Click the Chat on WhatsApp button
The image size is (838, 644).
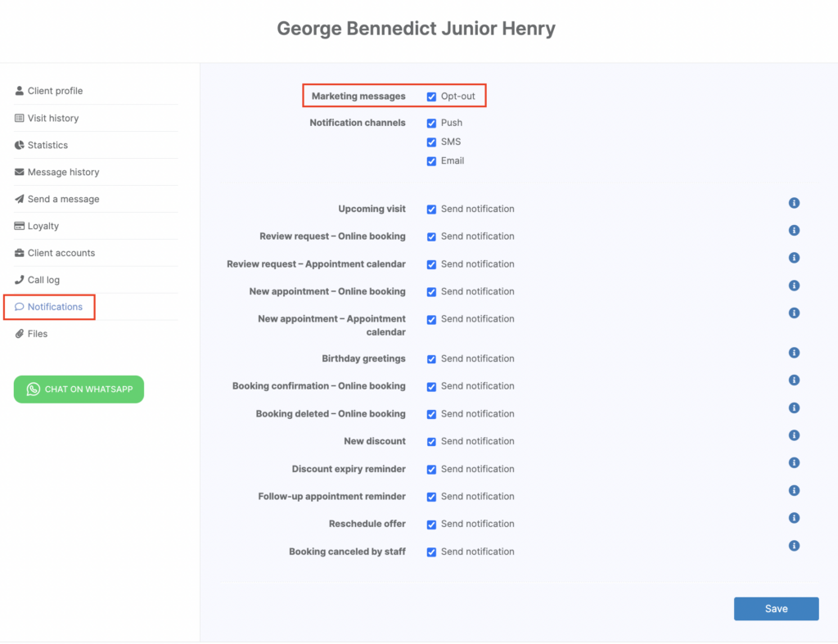(x=79, y=390)
